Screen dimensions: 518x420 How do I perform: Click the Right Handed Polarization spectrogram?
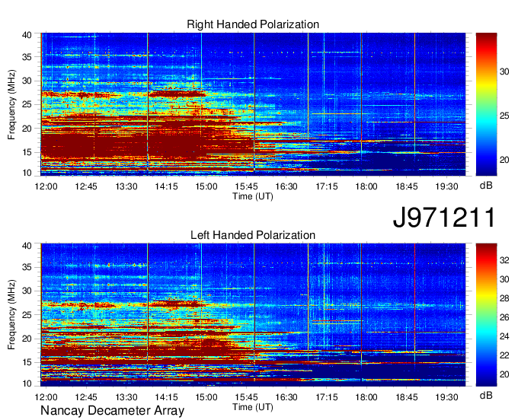click(253, 104)
